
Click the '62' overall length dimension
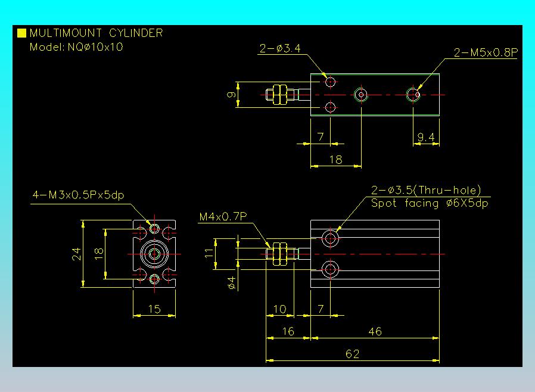pos(353,354)
